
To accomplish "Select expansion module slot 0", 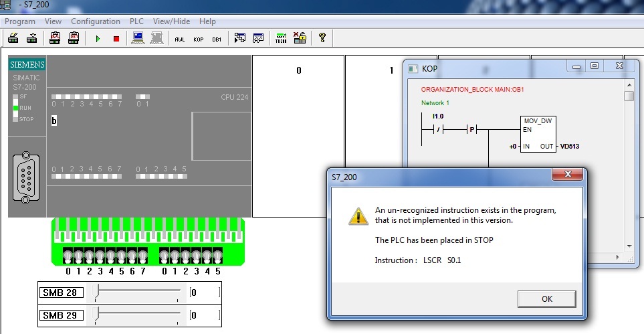I will 298,136.
